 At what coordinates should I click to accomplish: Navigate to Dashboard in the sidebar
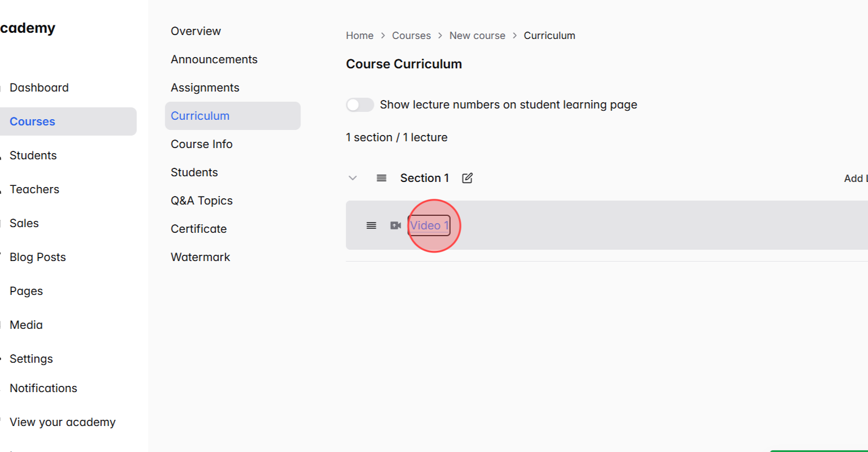tap(39, 88)
